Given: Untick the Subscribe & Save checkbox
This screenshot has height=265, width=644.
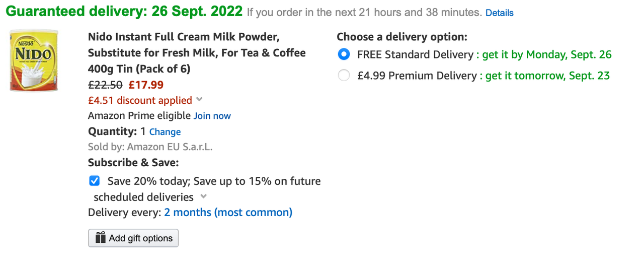Looking at the screenshot, I should tap(94, 181).
